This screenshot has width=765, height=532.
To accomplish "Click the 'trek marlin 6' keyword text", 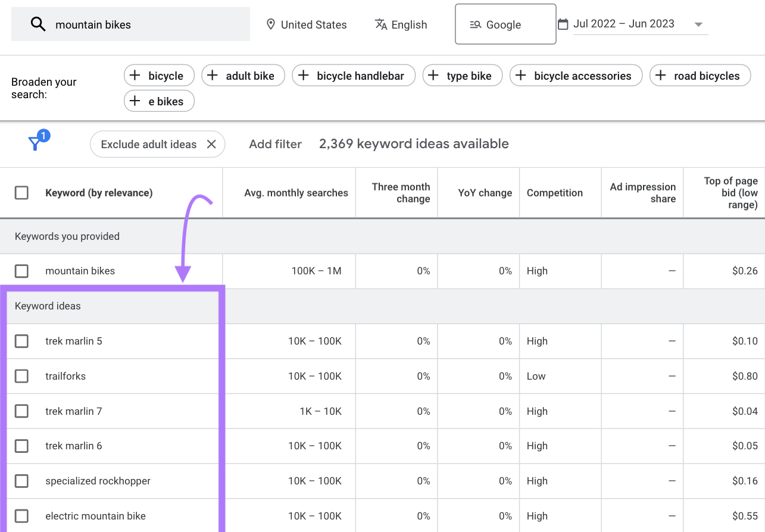I will coord(74,446).
